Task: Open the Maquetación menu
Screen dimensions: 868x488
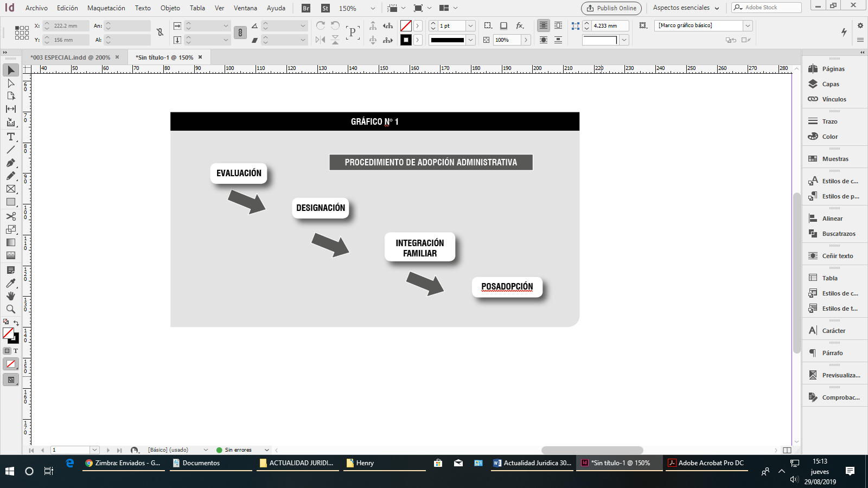Action: point(106,8)
